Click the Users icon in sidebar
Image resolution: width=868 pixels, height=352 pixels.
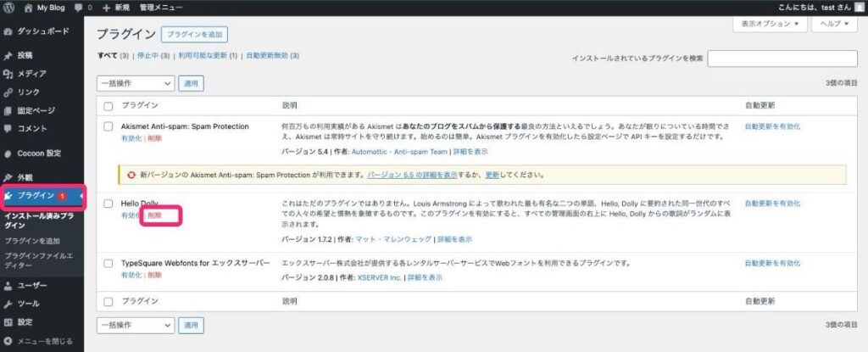coord(8,285)
